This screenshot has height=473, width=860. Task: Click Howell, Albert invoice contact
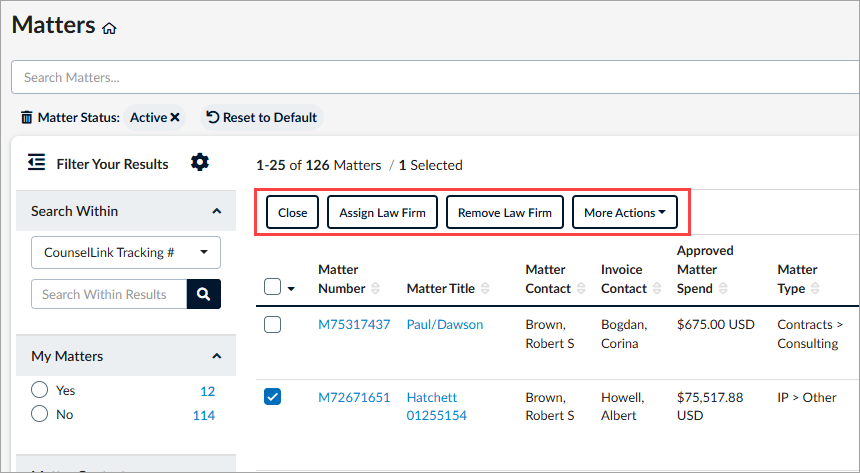click(623, 406)
